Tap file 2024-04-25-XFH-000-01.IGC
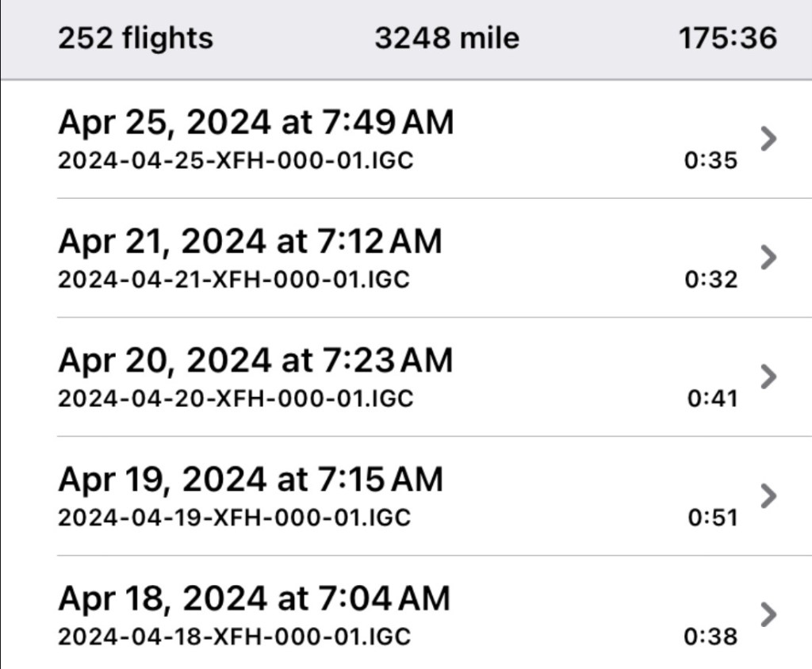The width and height of the screenshot is (812, 669). 236,161
